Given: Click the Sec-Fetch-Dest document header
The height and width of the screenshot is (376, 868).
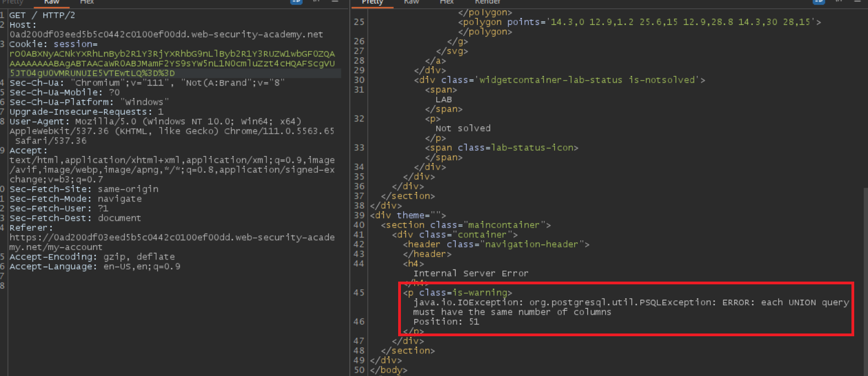Looking at the screenshot, I should (76, 218).
